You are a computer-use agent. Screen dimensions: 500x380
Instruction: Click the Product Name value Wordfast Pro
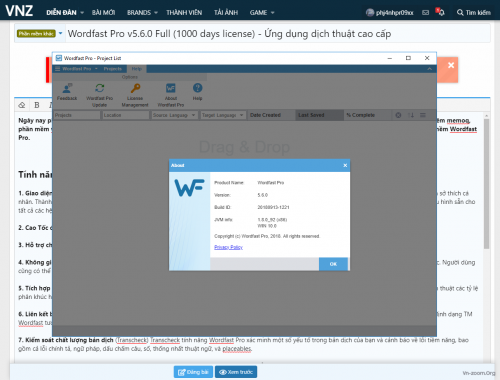[271, 183]
